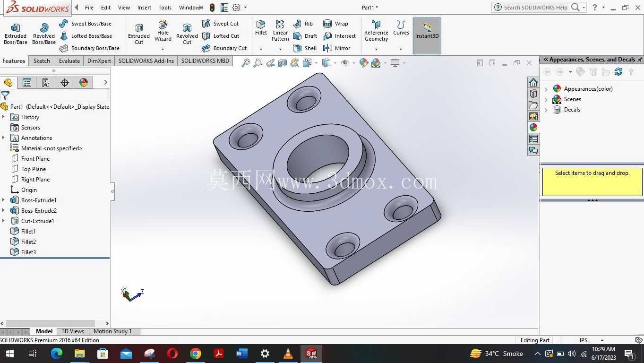Open the DisplayManager tab icon
The width and height of the screenshot is (644, 363).
point(84,83)
